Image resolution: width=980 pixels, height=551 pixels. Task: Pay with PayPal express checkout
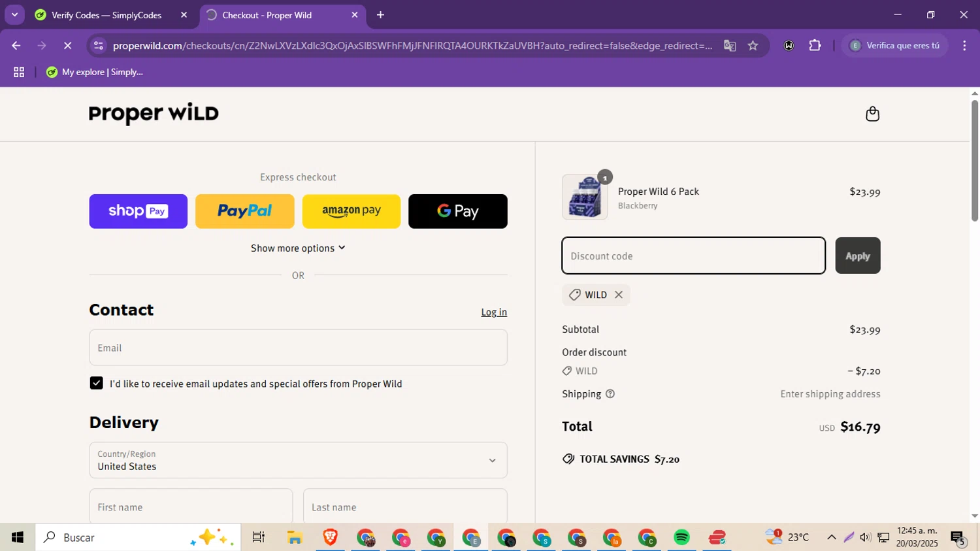(245, 211)
